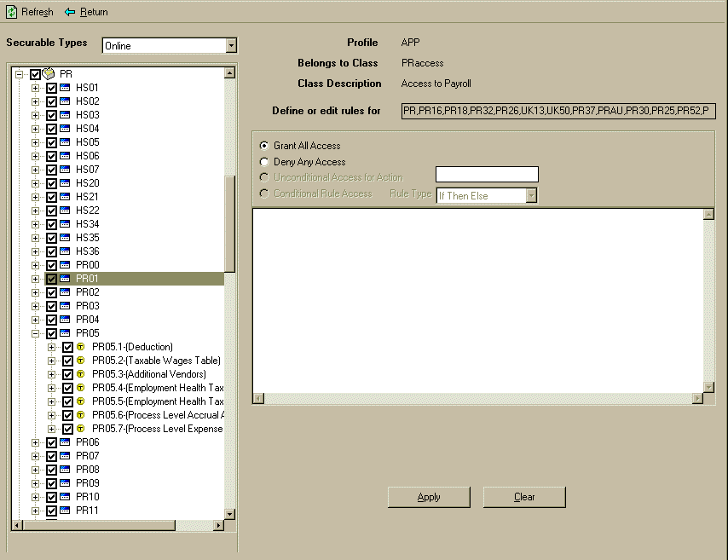
Task: Click the Clear button
Action: pos(524,497)
